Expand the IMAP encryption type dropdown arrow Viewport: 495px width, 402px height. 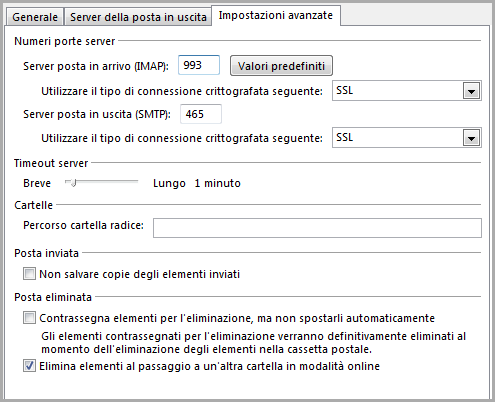pyautogui.click(x=471, y=91)
